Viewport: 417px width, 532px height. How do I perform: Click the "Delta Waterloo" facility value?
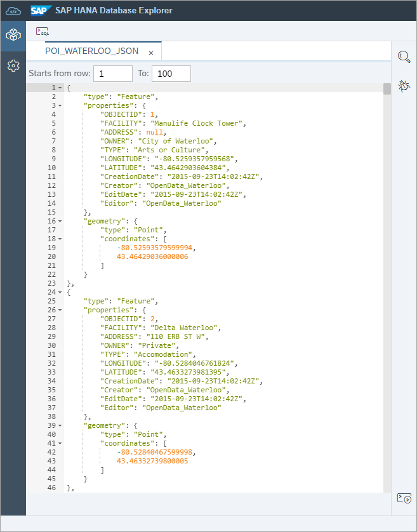click(x=184, y=328)
